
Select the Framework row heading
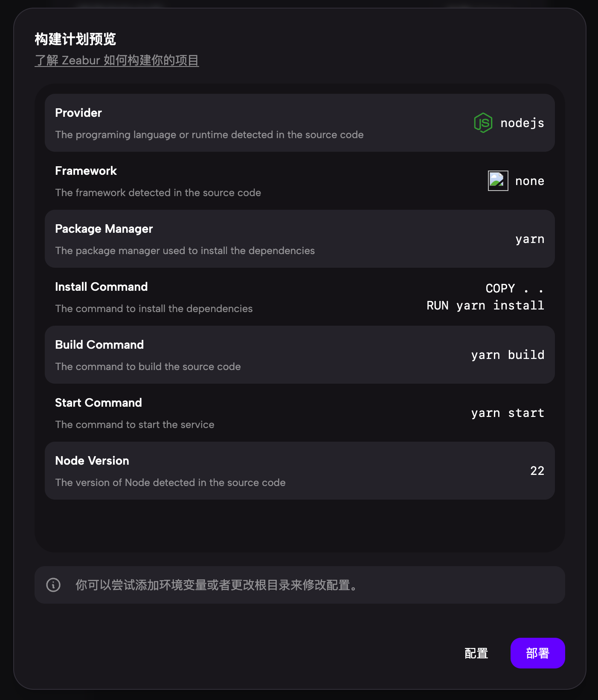[x=86, y=171]
